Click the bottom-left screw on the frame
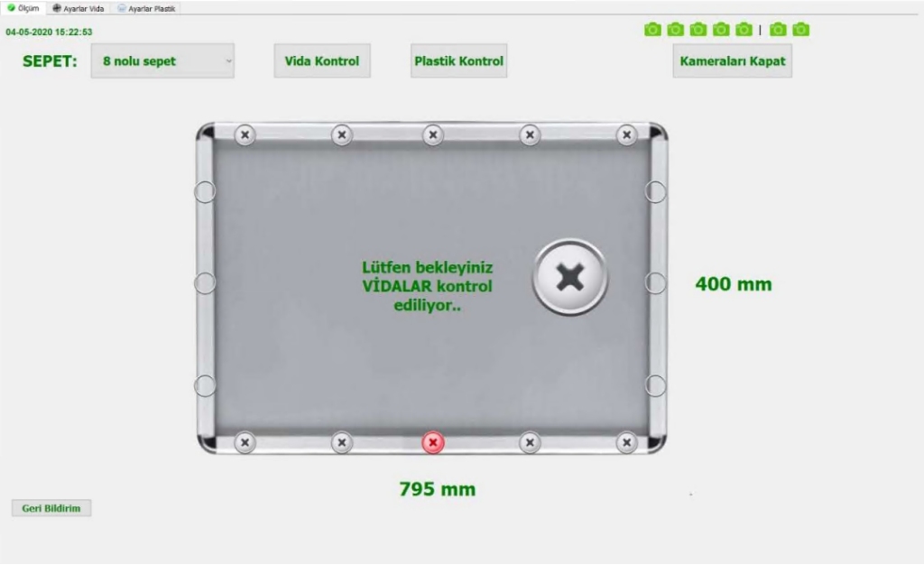The image size is (924, 565). click(x=245, y=442)
